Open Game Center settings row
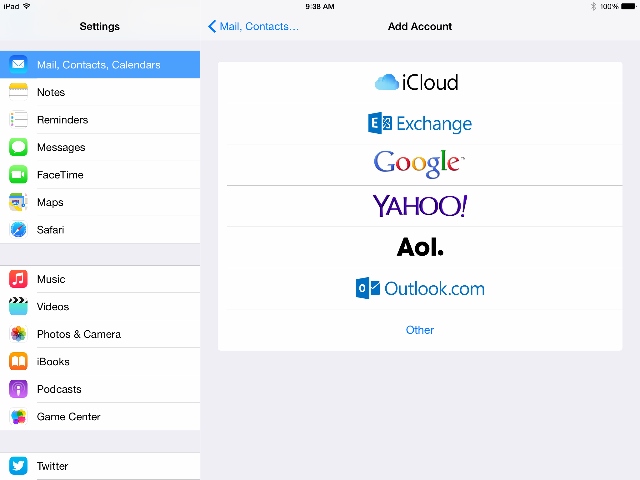The image size is (640, 480). click(100, 416)
